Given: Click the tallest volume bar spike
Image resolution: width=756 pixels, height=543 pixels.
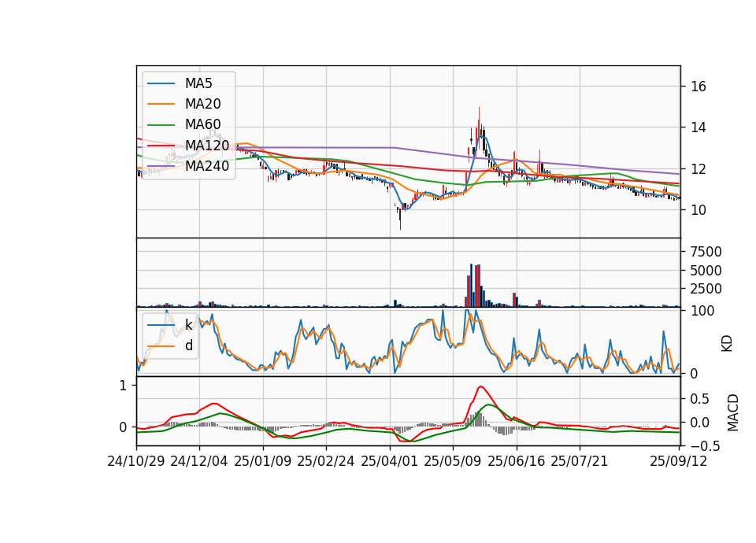Looking at the screenshot, I should coord(472,285).
